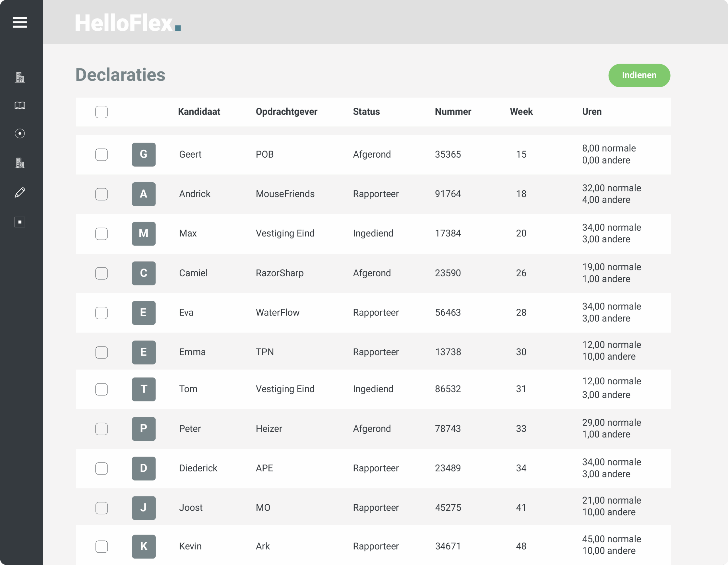Open the book icon in sidebar
Image resolution: width=728 pixels, height=565 pixels.
click(20, 105)
